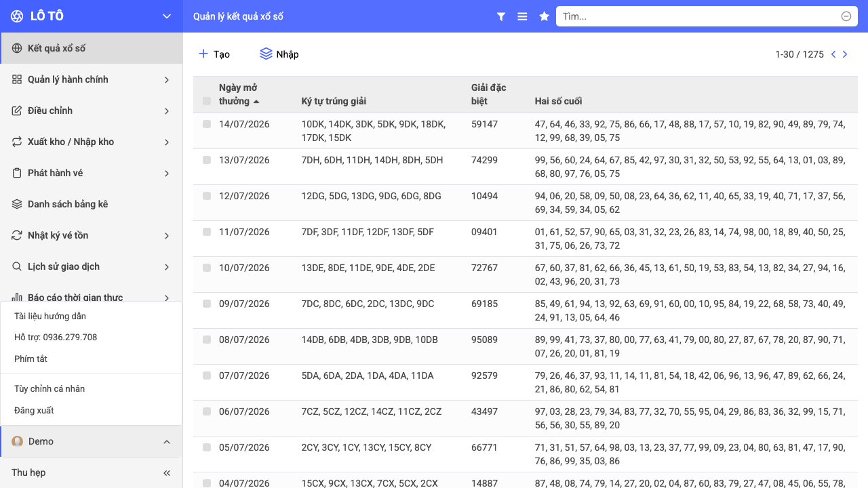This screenshot has width=868, height=488.
Task: Tick the checkbox for the 14/07/2026 row
Action: click(x=207, y=124)
